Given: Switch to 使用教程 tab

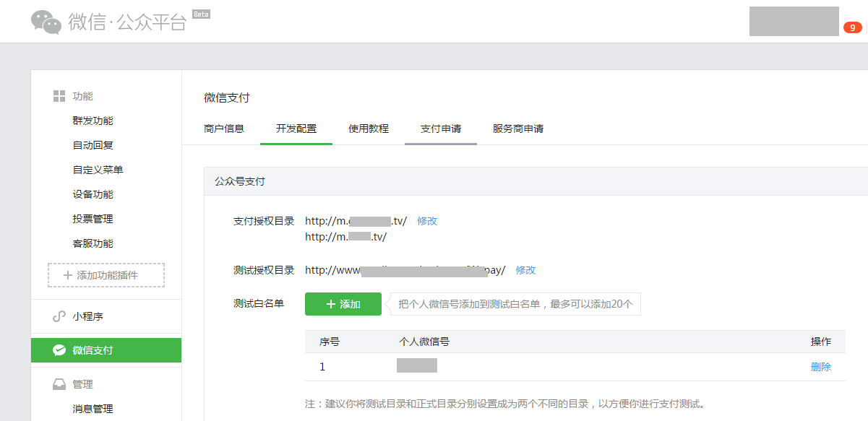Looking at the screenshot, I should (x=369, y=129).
